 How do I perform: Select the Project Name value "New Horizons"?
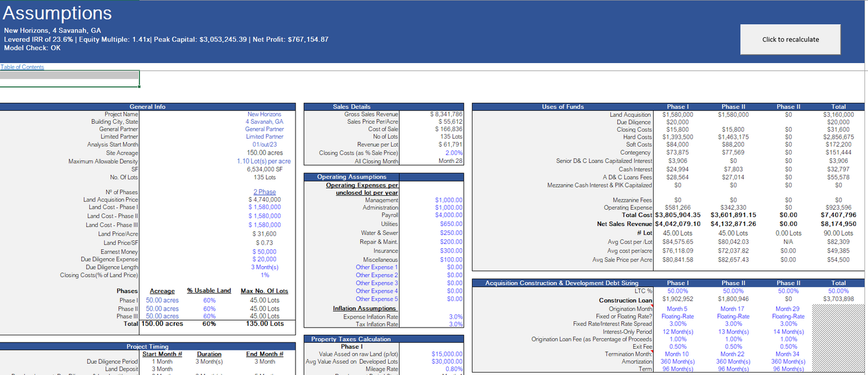point(264,114)
